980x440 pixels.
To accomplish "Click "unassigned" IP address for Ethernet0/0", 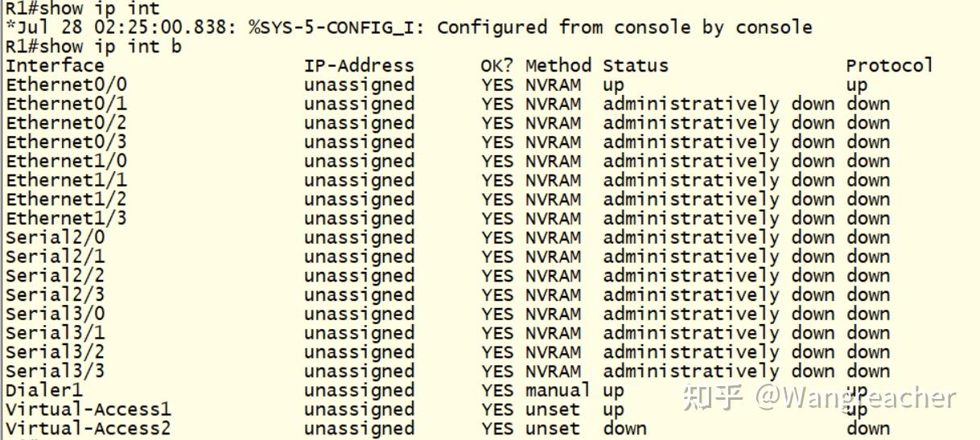I will pos(359,84).
